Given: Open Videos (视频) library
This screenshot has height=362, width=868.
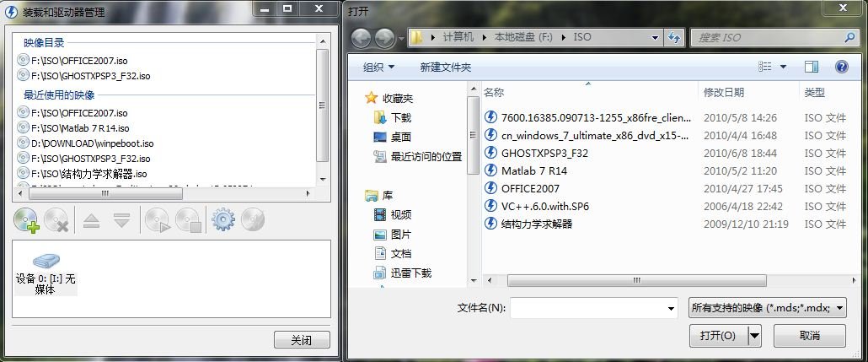Looking at the screenshot, I should point(393,214).
